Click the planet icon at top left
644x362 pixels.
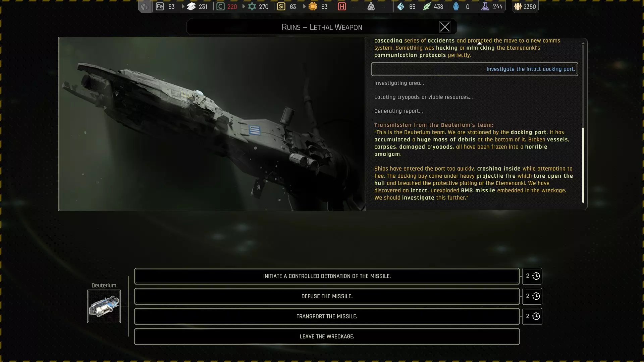click(x=145, y=6)
